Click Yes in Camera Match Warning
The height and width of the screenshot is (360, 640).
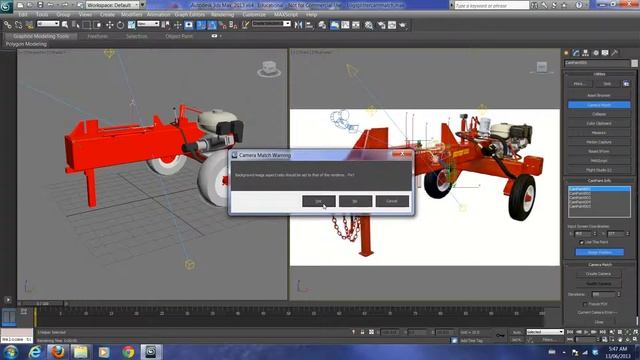319,201
